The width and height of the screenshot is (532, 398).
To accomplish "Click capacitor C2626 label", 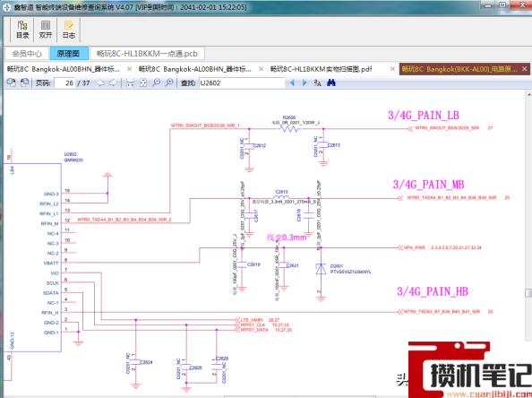I will tap(222, 359).
